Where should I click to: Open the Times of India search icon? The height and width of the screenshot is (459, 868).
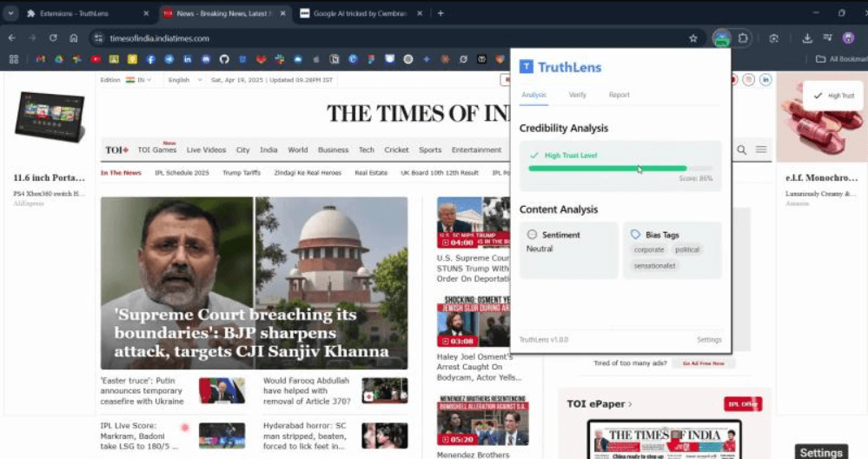(x=741, y=150)
